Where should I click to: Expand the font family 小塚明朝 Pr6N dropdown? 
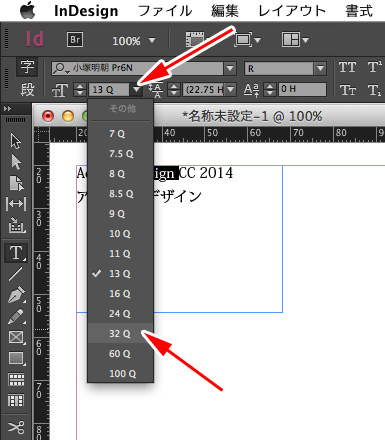coord(230,68)
